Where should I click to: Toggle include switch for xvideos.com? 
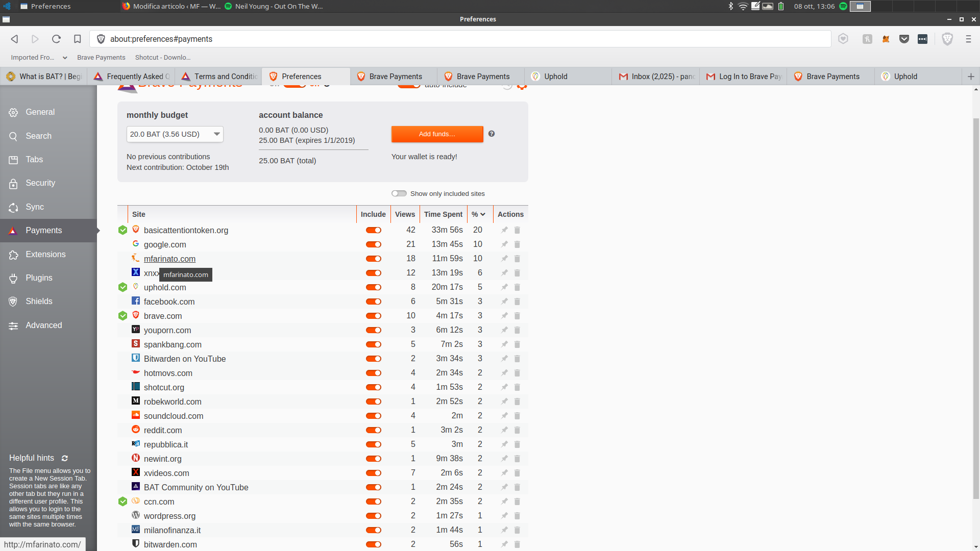coord(374,473)
